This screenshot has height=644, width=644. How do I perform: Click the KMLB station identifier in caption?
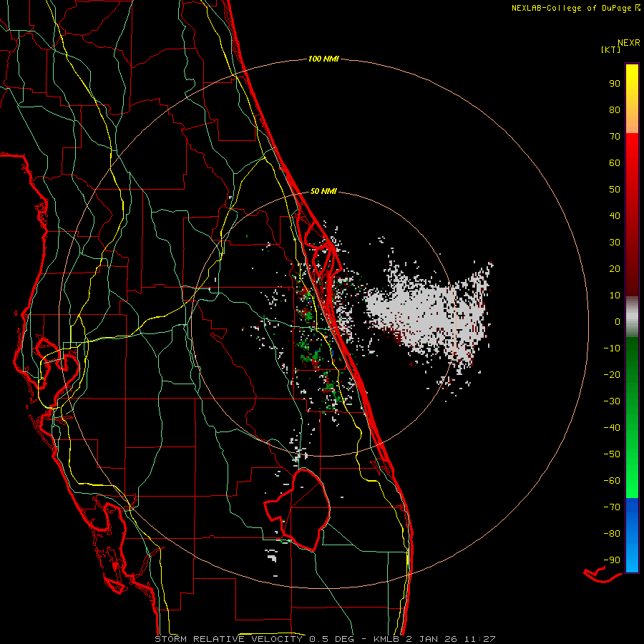[x=386, y=639]
